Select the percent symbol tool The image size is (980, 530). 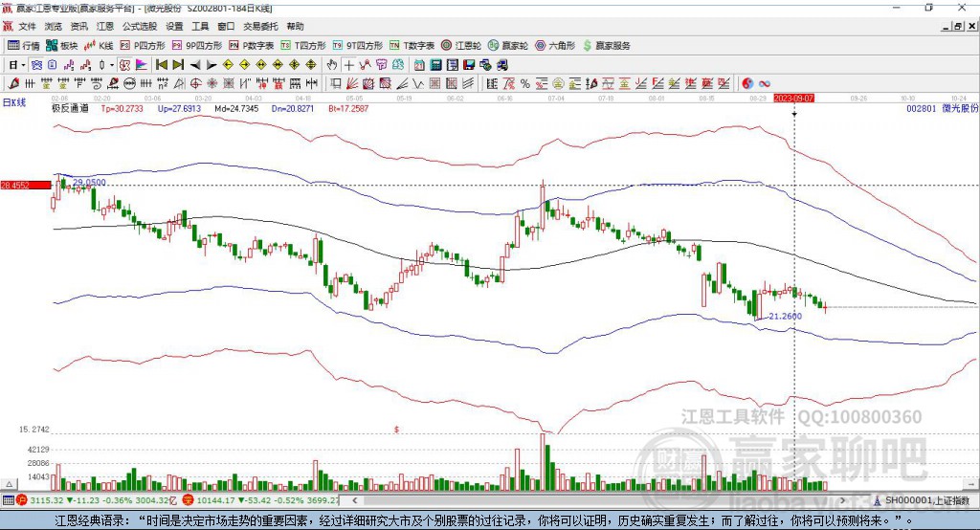525,84
